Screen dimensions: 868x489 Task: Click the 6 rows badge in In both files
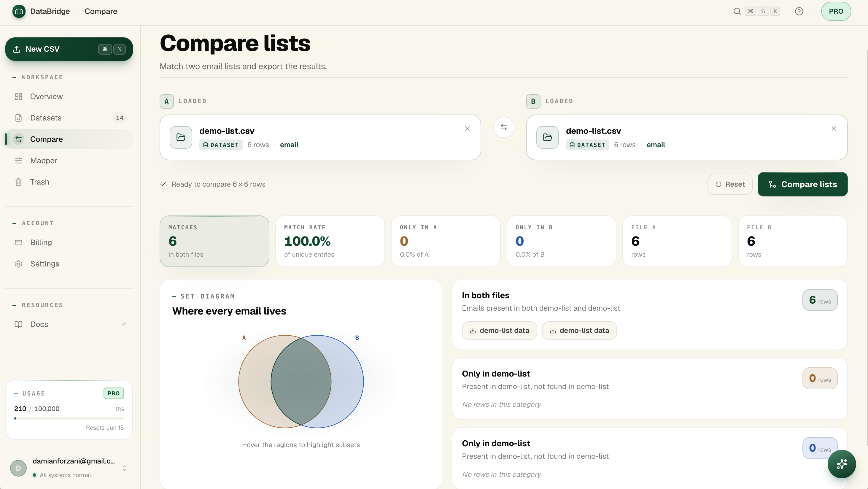point(820,300)
